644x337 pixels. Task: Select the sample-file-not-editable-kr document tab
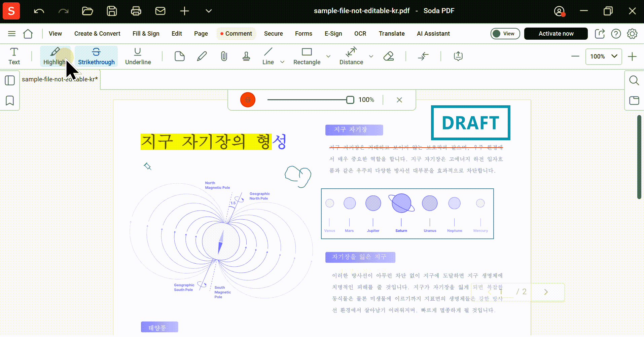click(x=60, y=79)
